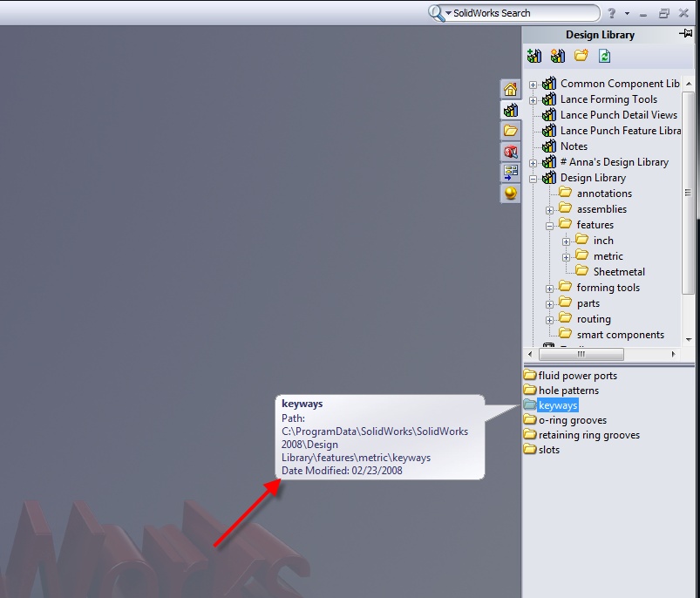
Task: Click horizontal scroll left arrow
Action: (x=530, y=354)
